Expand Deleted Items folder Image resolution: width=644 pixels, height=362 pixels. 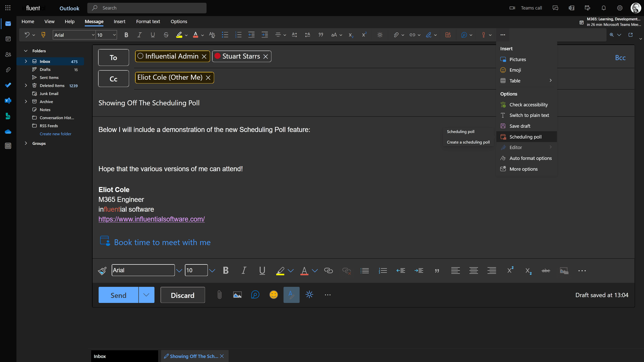pyautogui.click(x=26, y=85)
